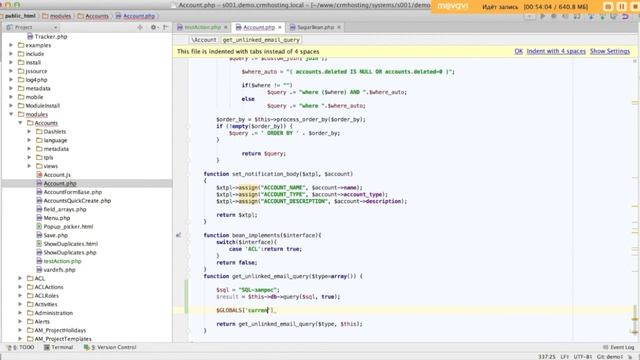Close the testAction.php tab
640x360 pixels.
tap(225, 27)
